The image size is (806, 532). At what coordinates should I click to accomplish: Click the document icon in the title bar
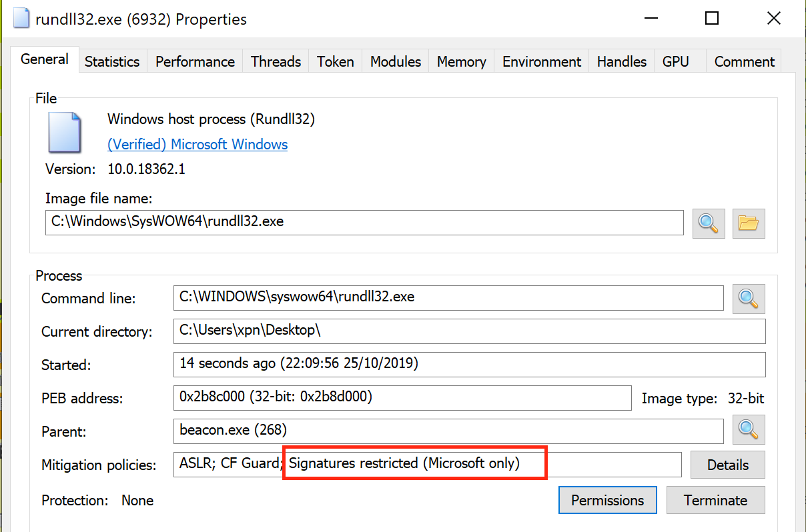tap(21, 18)
